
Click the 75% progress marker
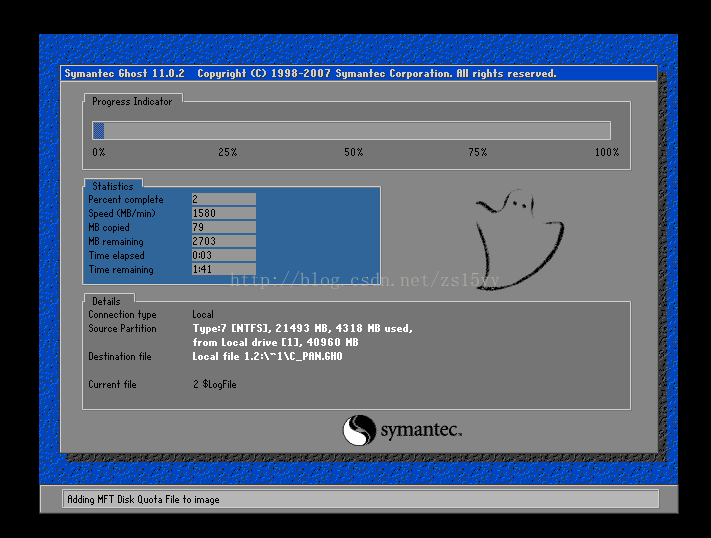click(478, 152)
